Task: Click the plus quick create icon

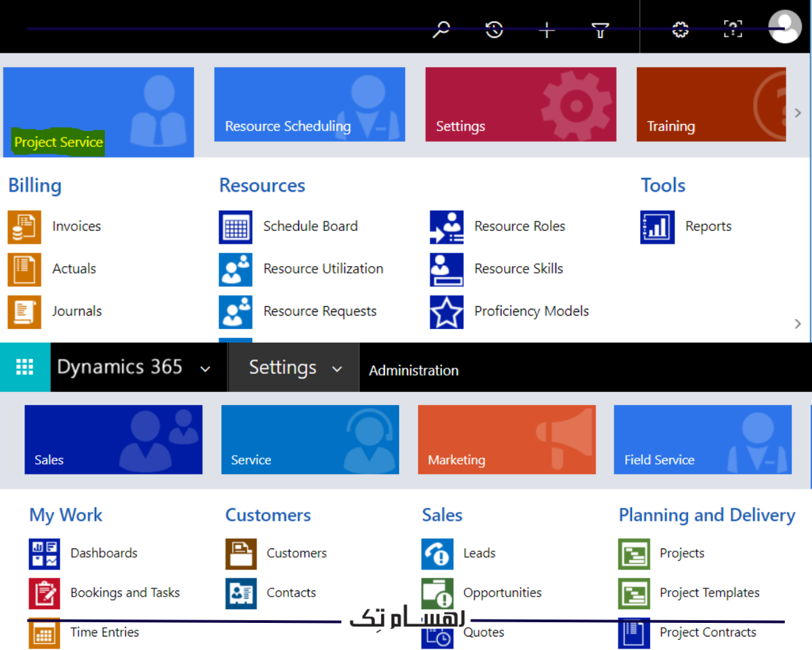Action: (x=547, y=30)
